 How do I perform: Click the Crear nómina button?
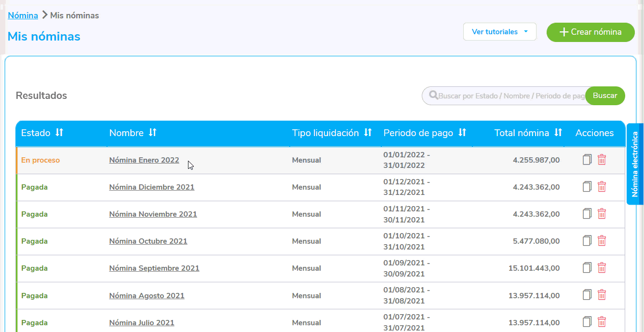[590, 32]
